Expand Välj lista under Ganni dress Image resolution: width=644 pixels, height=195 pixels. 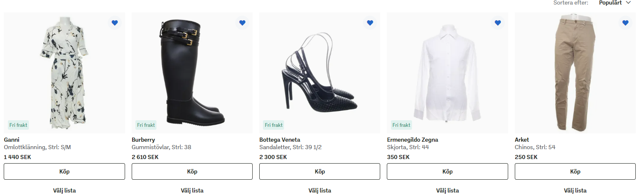click(x=64, y=190)
